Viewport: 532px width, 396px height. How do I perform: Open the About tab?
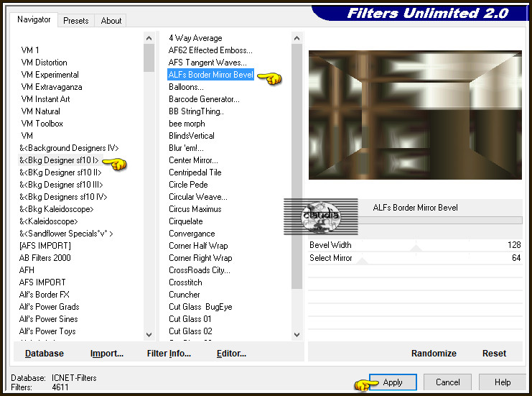(x=111, y=21)
